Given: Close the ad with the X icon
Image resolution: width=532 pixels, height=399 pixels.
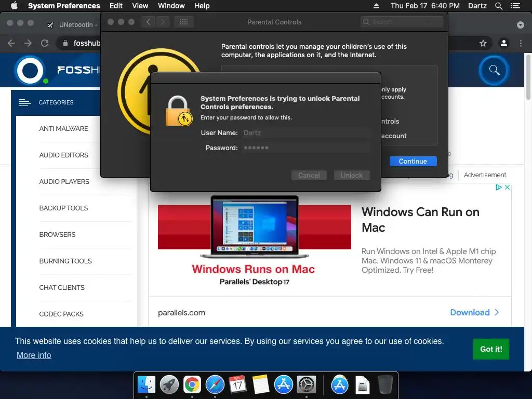Looking at the screenshot, I should click(x=507, y=187).
